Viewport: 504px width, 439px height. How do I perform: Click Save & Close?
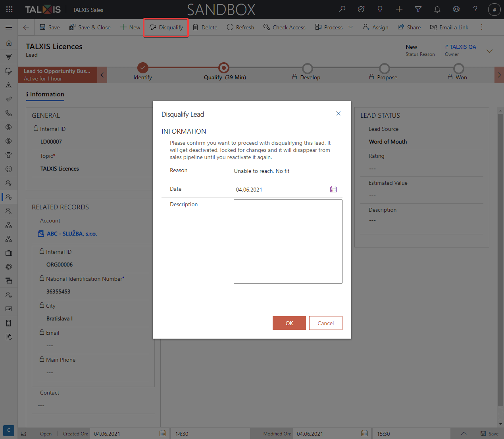pyautogui.click(x=90, y=27)
